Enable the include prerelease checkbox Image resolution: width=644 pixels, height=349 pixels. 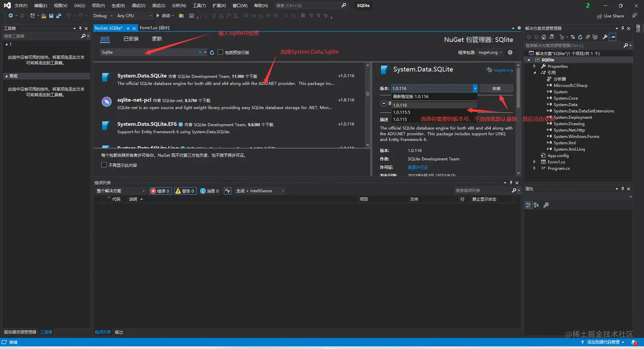click(220, 52)
